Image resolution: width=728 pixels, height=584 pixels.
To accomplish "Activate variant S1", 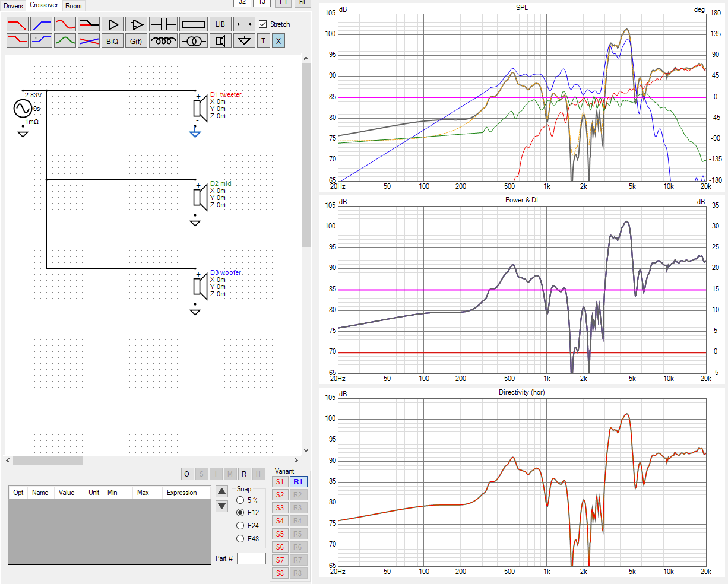I will pos(280,481).
